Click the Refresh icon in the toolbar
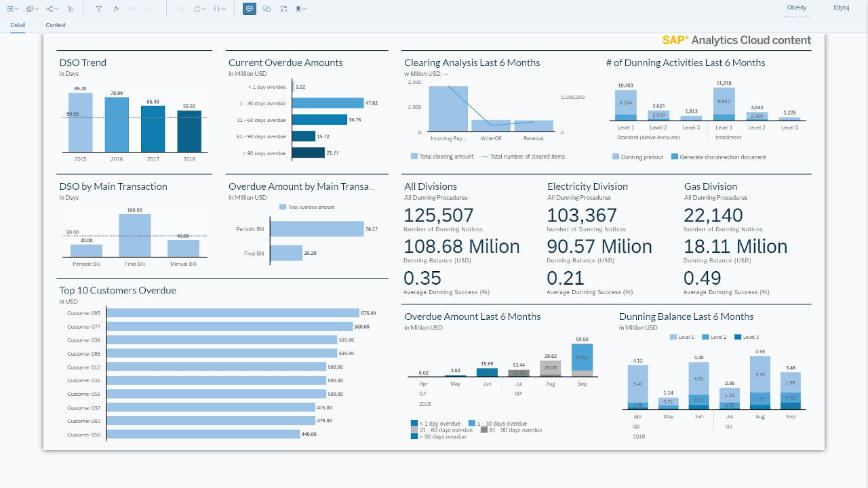 pyautogui.click(x=197, y=9)
